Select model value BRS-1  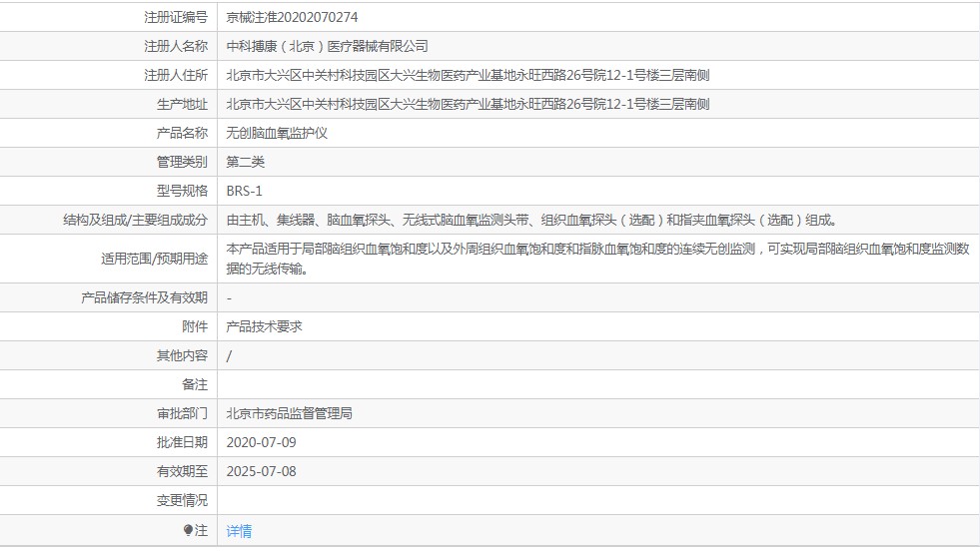(x=244, y=191)
